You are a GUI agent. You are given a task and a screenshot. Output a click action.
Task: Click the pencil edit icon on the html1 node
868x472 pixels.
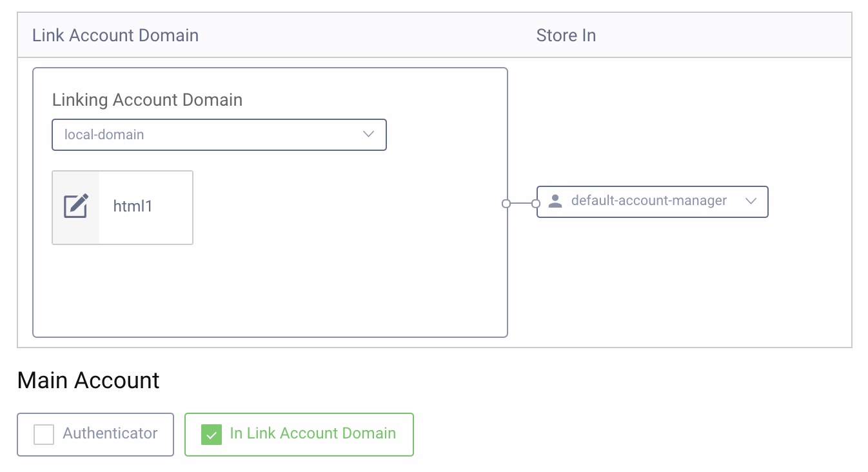point(75,206)
